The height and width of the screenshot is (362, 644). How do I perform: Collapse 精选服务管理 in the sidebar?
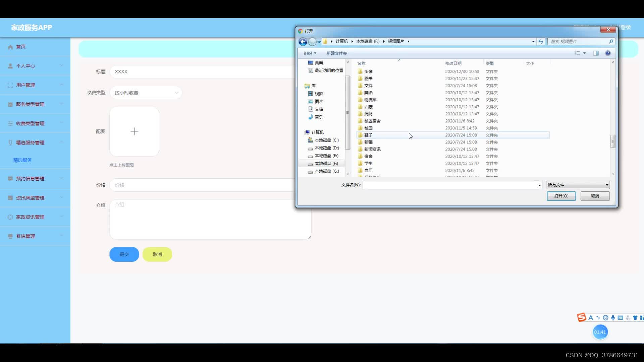pyautogui.click(x=35, y=142)
